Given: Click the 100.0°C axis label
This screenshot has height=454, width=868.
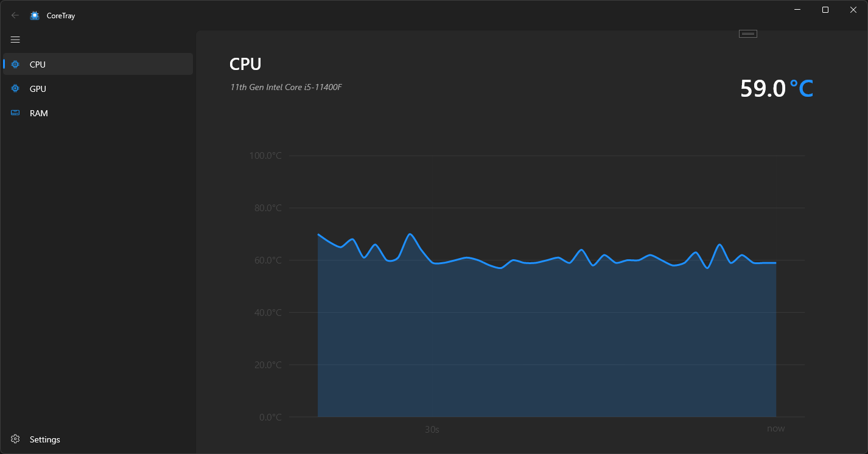Looking at the screenshot, I should coord(265,156).
